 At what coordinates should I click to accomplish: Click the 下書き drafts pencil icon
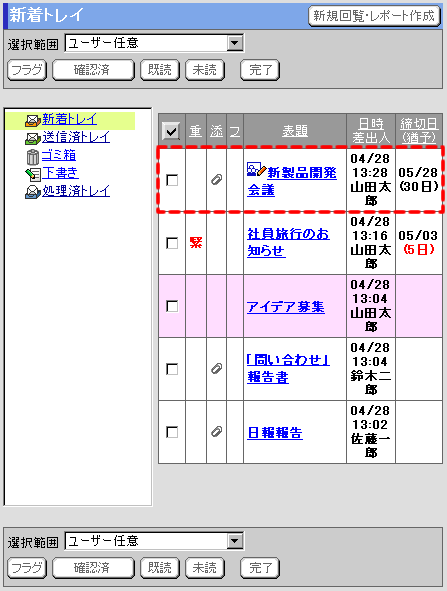pyautogui.click(x=33, y=174)
